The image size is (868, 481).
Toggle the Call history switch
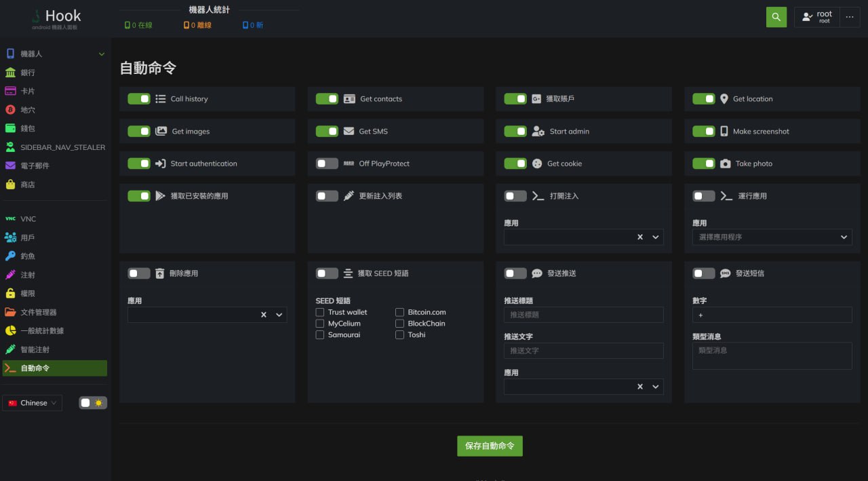(139, 98)
